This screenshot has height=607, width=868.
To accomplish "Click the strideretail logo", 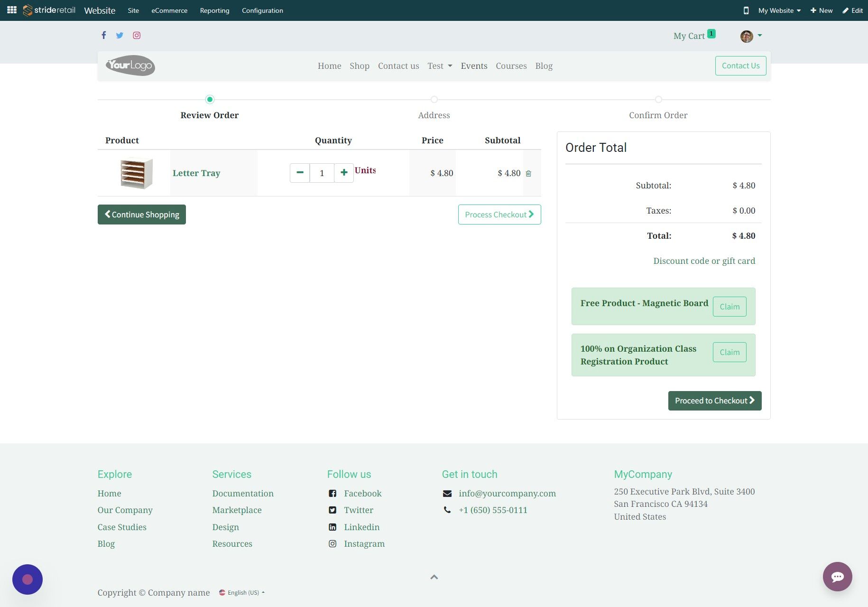I will point(49,10).
